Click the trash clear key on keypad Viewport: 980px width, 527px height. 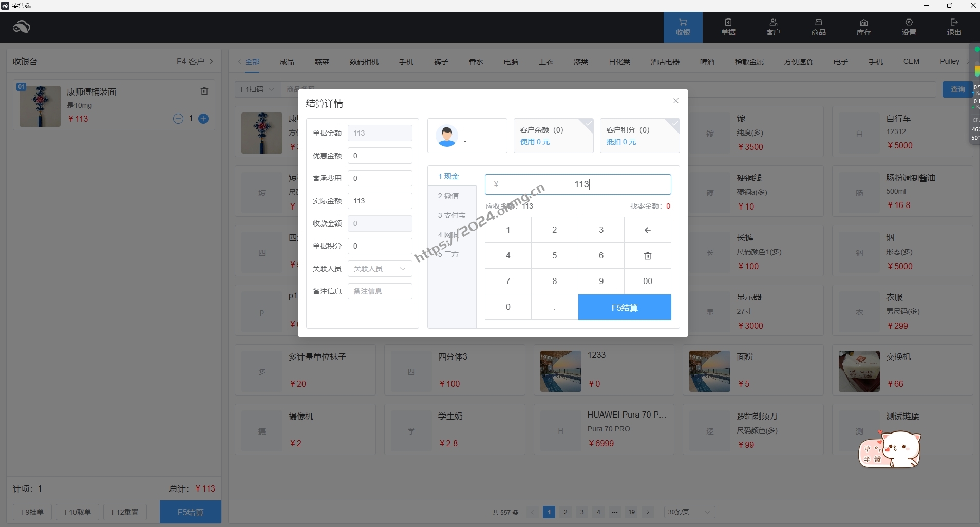647,256
